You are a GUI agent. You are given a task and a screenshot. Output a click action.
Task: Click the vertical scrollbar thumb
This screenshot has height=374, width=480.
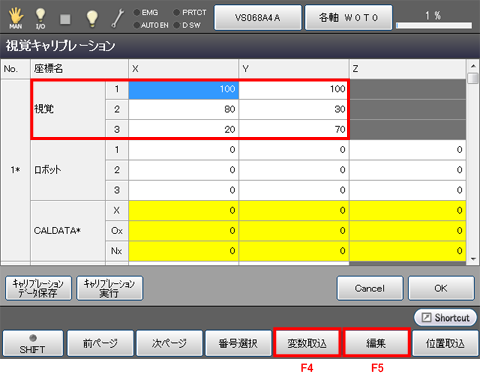(x=473, y=79)
